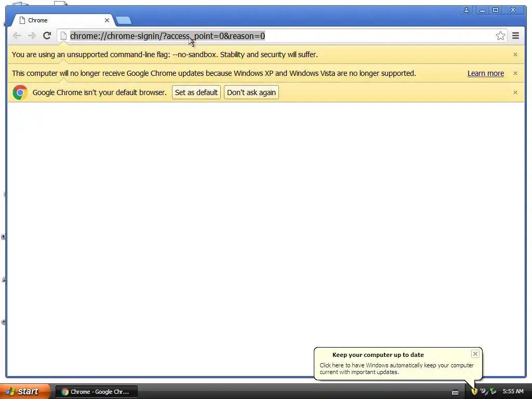Click the Windows Update shield tray icon

474,392
